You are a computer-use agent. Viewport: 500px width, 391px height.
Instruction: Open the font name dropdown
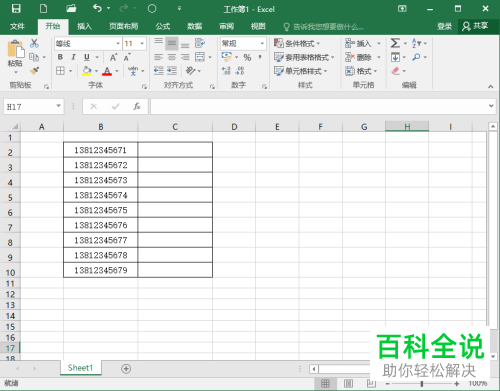118,44
